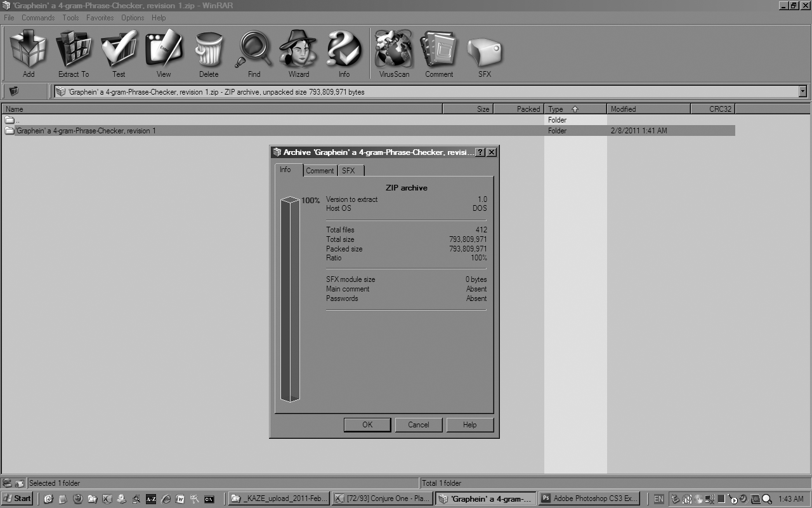Sort by the Name column header
The width and height of the screenshot is (812, 508).
coord(221,109)
